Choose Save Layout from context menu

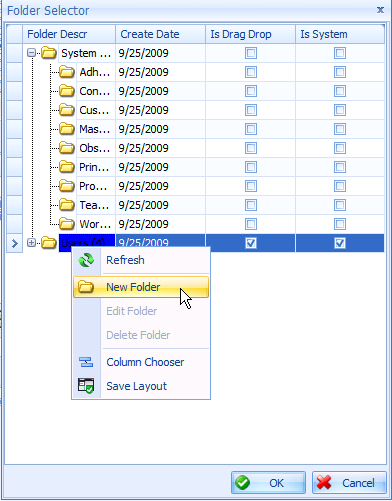[x=141, y=386]
